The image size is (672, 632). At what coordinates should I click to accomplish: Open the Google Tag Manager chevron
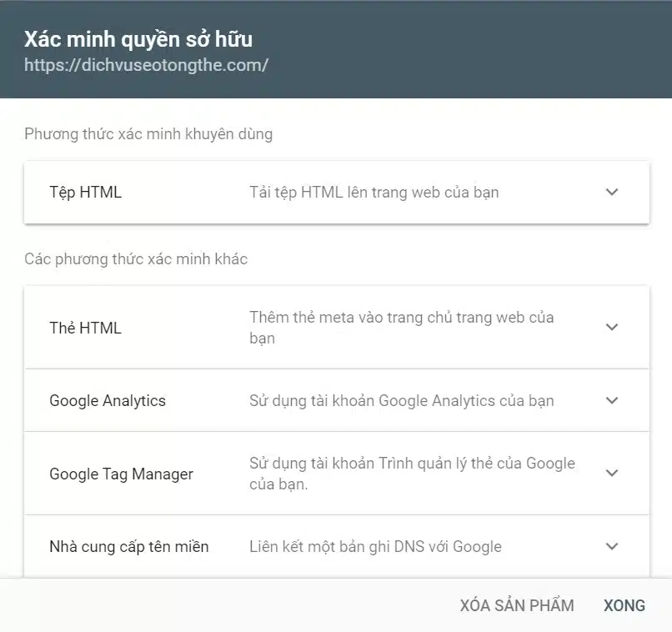coord(612,473)
